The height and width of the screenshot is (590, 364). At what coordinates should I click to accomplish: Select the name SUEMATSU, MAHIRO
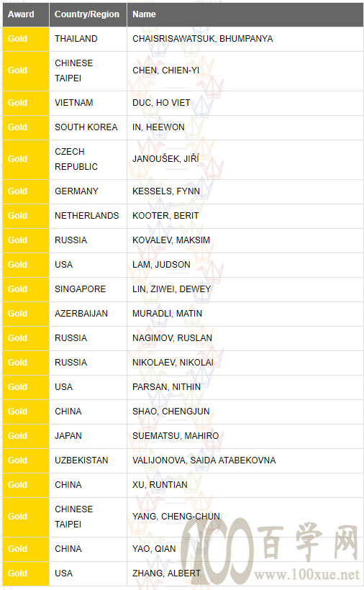point(176,436)
